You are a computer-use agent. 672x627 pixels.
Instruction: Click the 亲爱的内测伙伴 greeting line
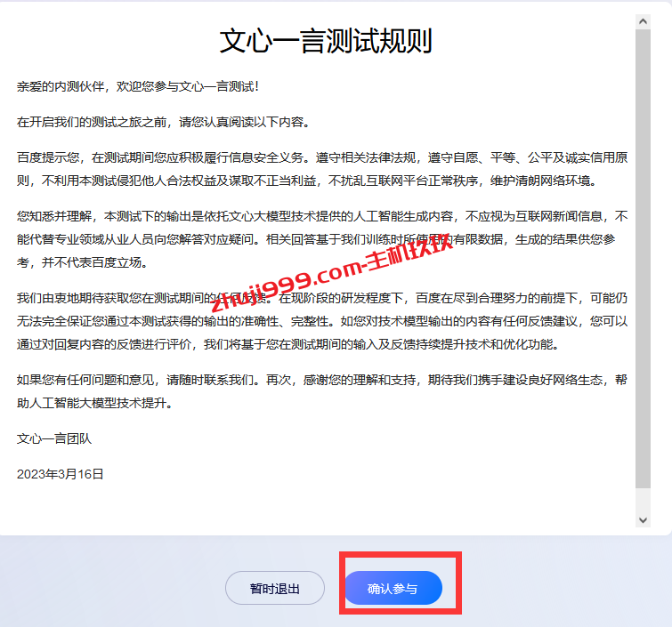138,86
